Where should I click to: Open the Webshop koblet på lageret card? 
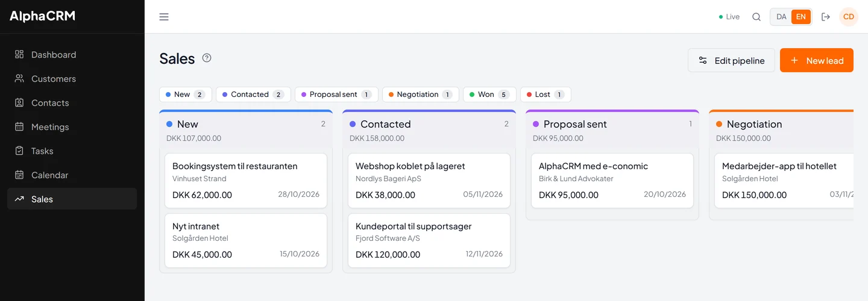coord(429,181)
